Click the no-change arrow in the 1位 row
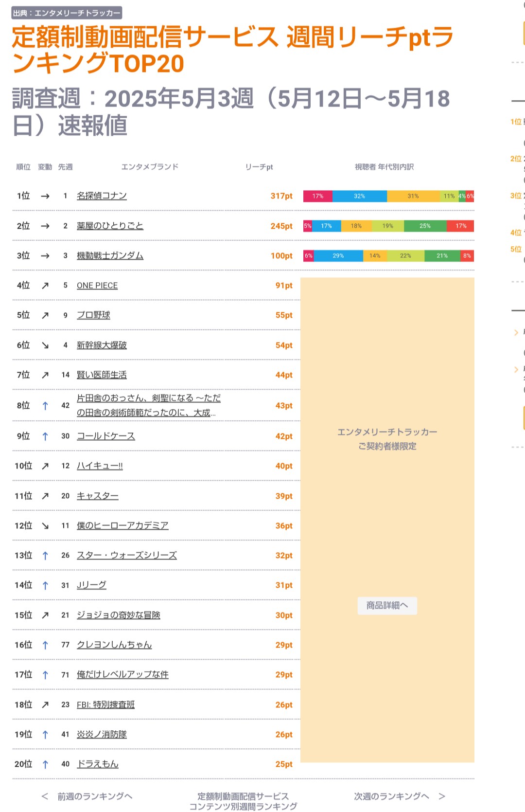Viewport: 525px width, 812px height. 45,196
